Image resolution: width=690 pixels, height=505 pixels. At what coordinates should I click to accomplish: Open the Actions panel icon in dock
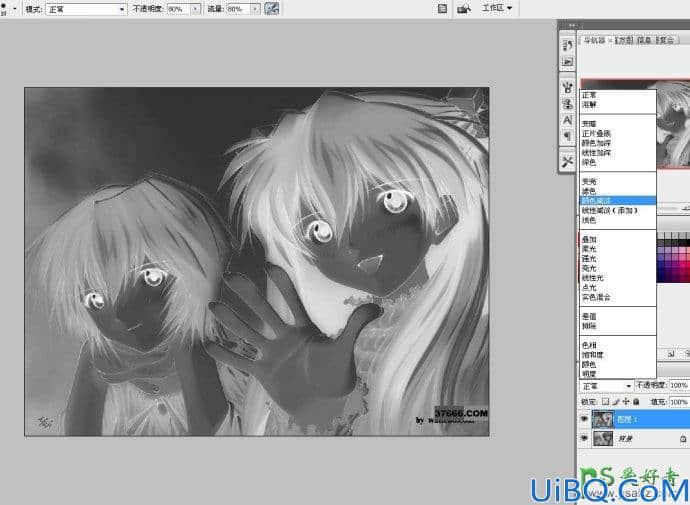(x=568, y=62)
